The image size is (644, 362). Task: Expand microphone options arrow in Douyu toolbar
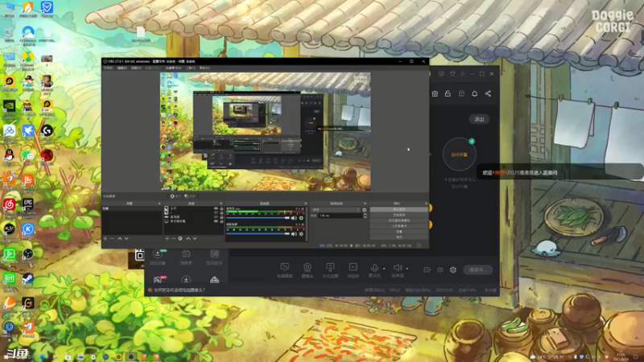point(384,269)
